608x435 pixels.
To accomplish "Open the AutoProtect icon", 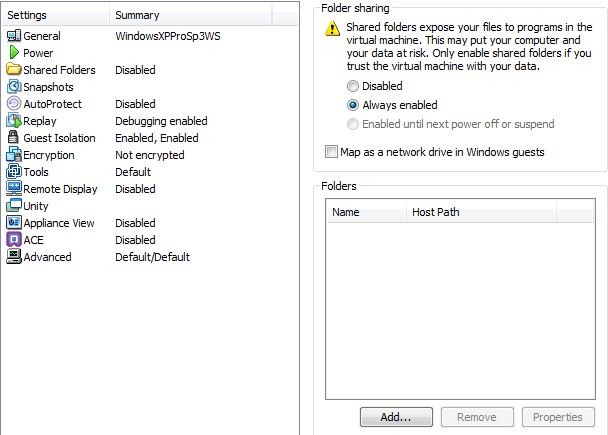I will click(14, 104).
